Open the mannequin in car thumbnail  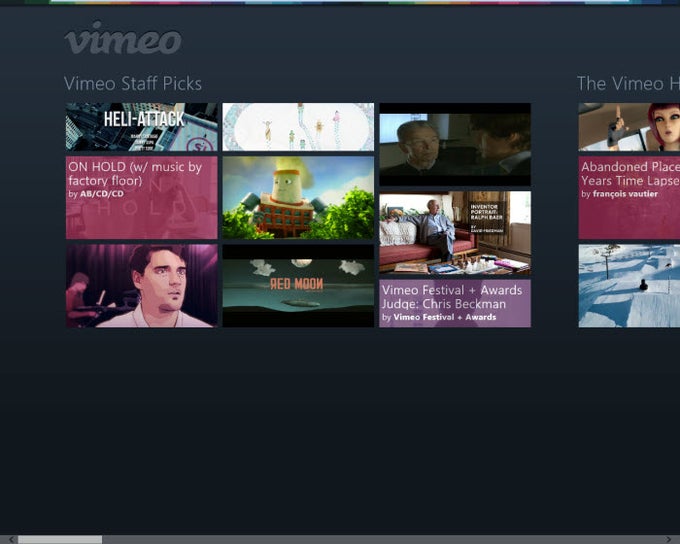click(629, 127)
